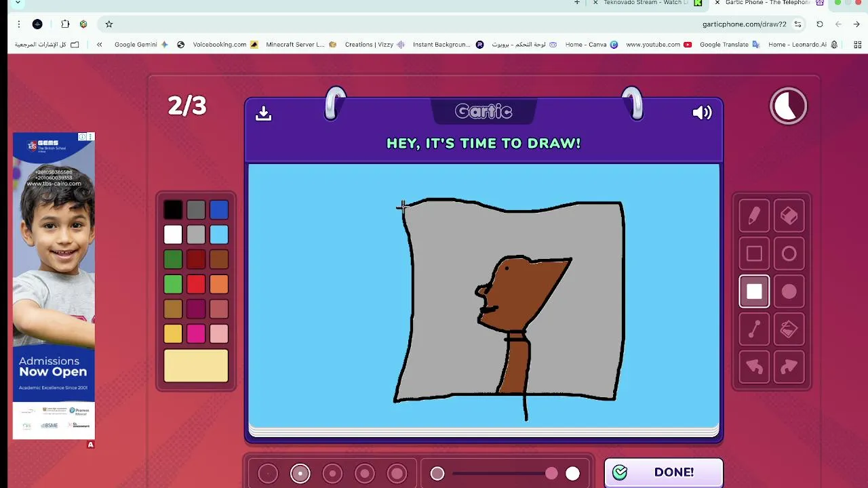Open the Chrome three-dot menu

tap(18, 24)
